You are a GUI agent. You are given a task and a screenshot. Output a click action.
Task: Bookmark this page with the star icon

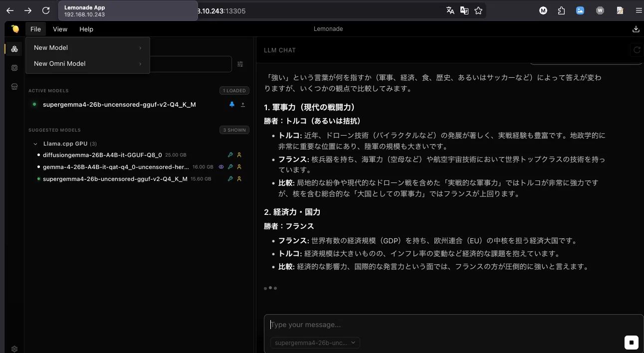point(478,10)
